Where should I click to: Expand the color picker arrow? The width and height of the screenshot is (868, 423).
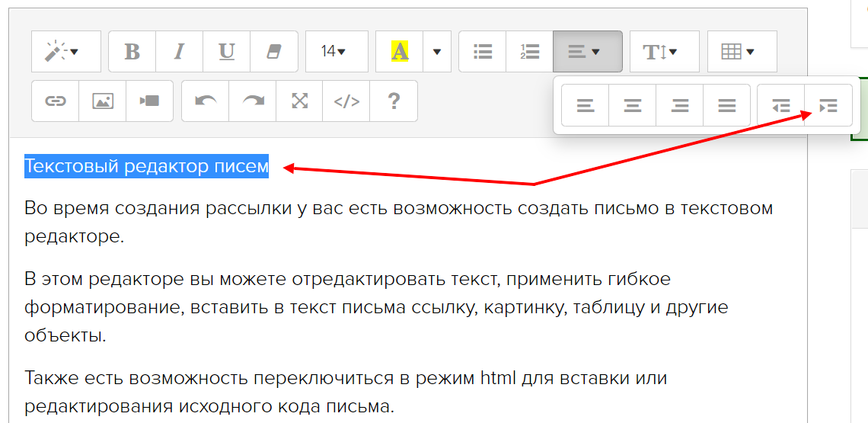[437, 52]
